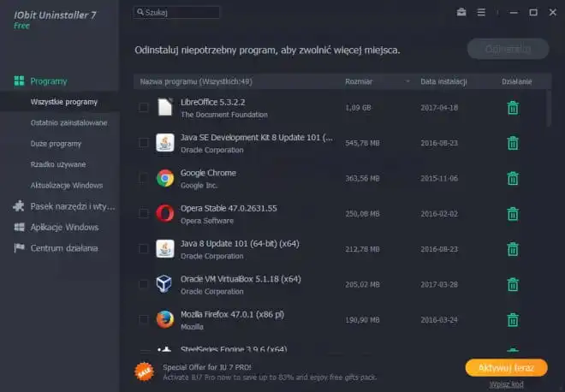Remove Java 8 Update 101 via trash icon

point(513,249)
